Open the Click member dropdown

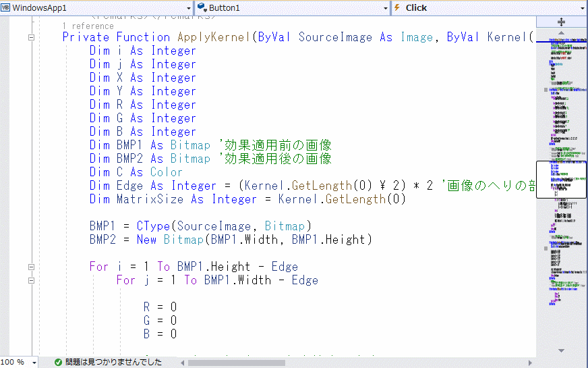[x=582, y=7]
